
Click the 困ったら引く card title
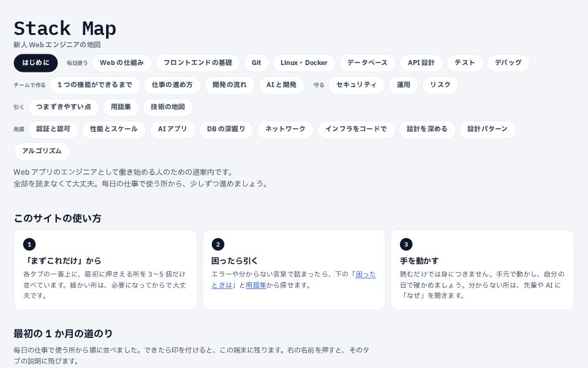click(235, 261)
